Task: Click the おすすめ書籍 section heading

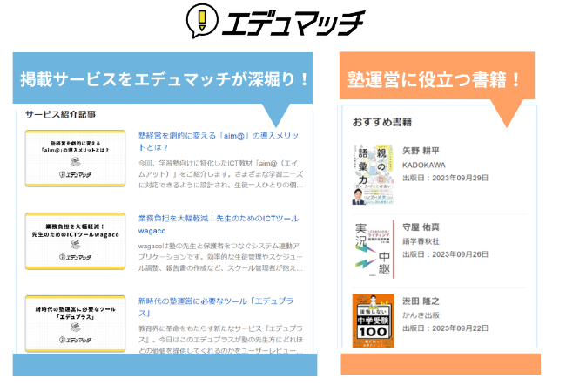Action: (382, 122)
